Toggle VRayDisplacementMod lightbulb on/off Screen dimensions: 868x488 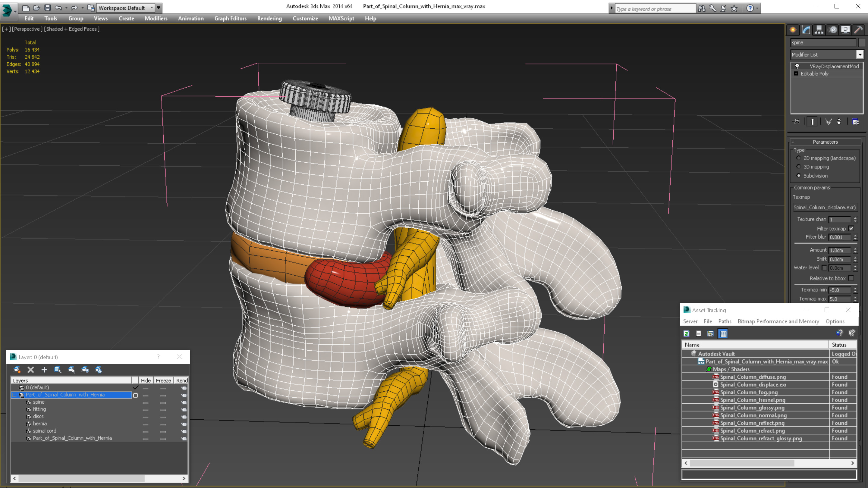click(x=797, y=66)
